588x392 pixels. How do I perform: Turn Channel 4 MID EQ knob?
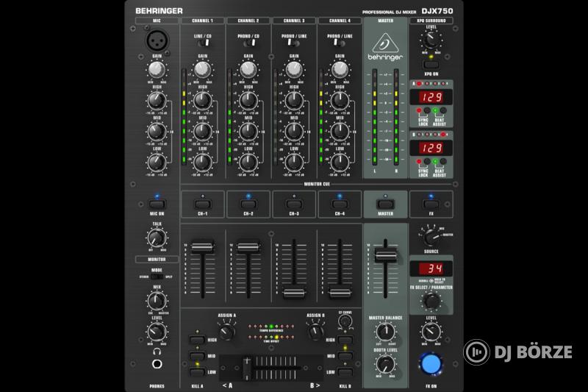340,131
